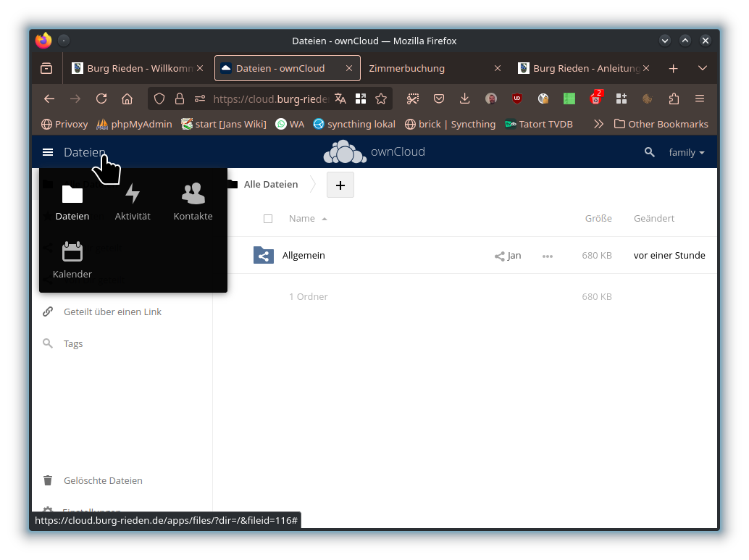Sort files by Name column header
The width and height of the screenshot is (749, 560).
click(302, 219)
